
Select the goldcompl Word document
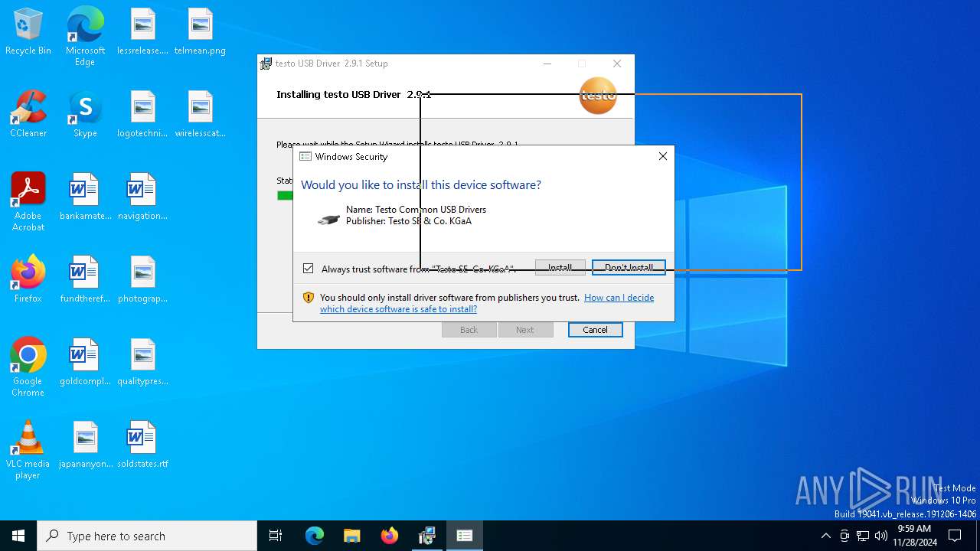pos(85,362)
